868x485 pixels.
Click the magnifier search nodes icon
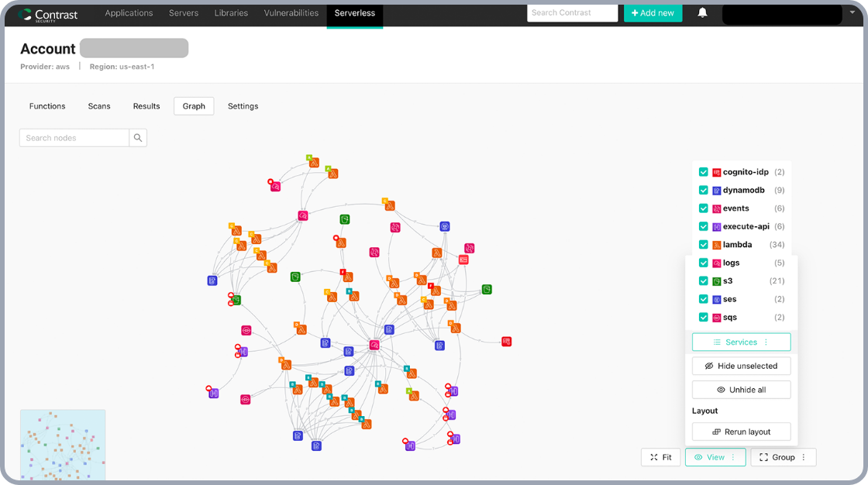(138, 138)
